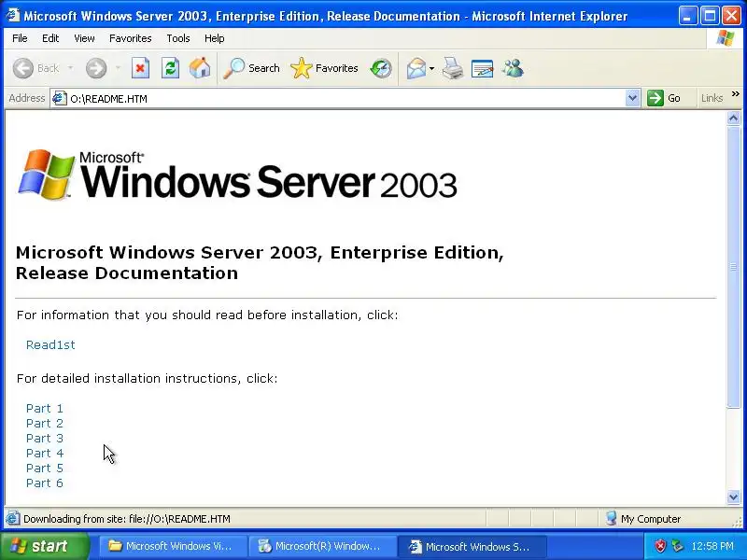
Task: Click the scrollbar down arrow
Action: point(733,497)
